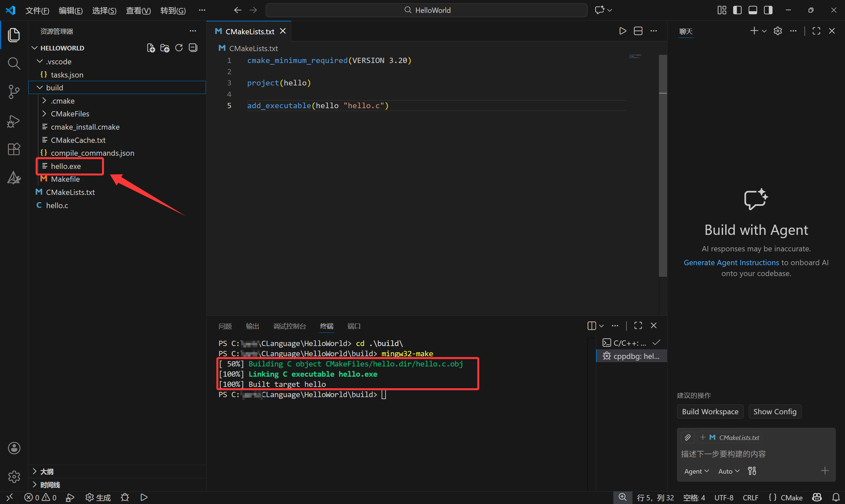Open the Extensions view
The image size is (845, 504).
[x=14, y=149]
